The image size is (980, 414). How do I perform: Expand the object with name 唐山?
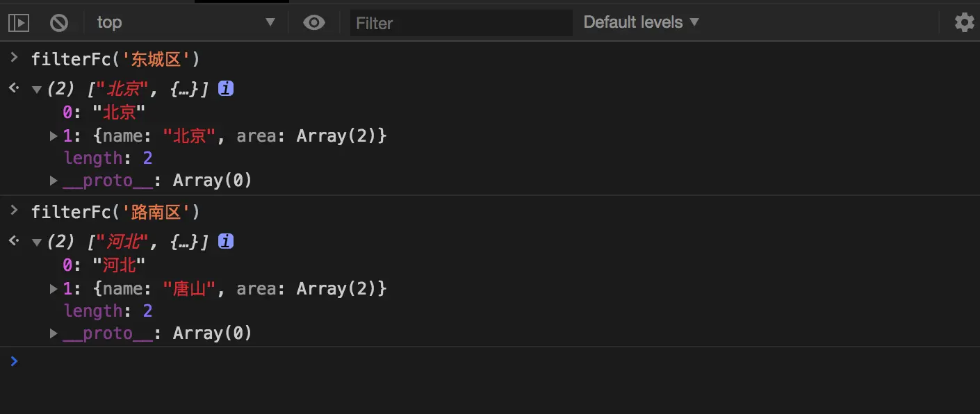pos(54,288)
